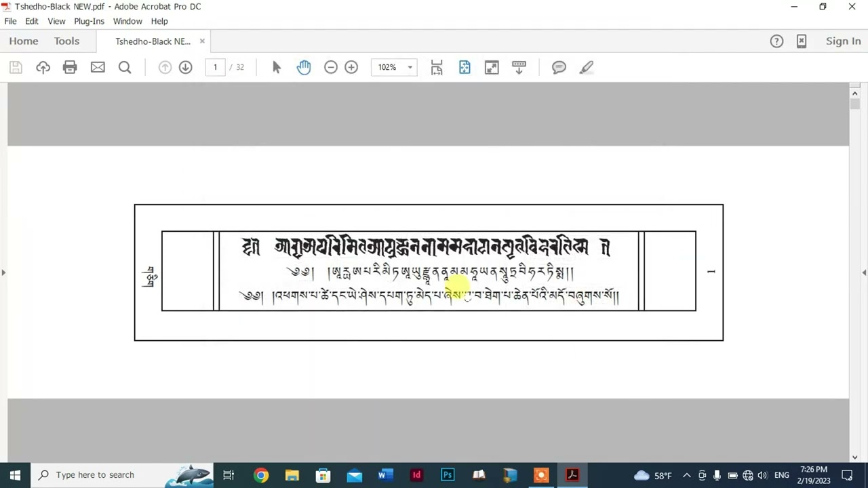This screenshot has width=868, height=488.
Task: Add a comment with speech bubble icon
Action: [559, 67]
